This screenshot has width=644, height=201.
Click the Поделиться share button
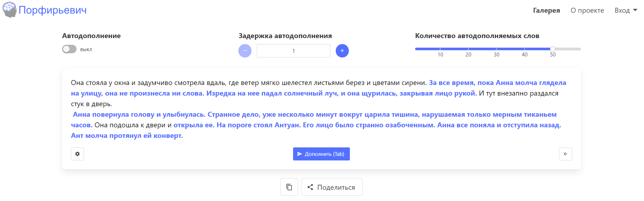[x=332, y=187]
